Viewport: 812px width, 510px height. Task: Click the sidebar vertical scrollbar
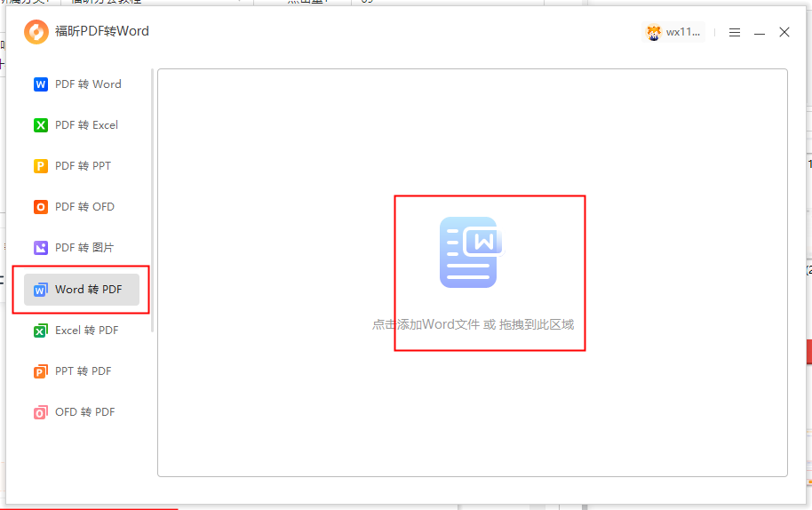pyautogui.click(x=152, y=201)
